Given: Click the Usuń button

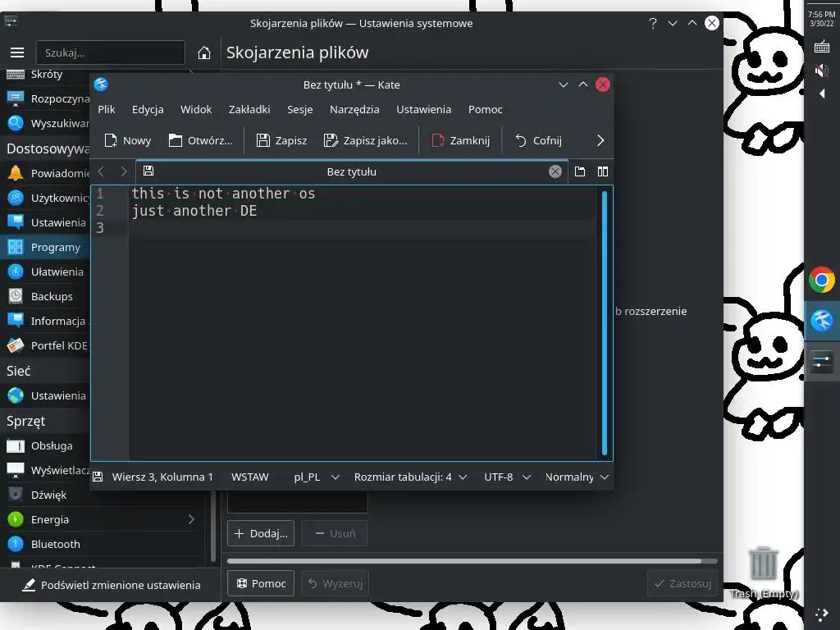Looking at the screenshot, I should [x=335, y=533].
